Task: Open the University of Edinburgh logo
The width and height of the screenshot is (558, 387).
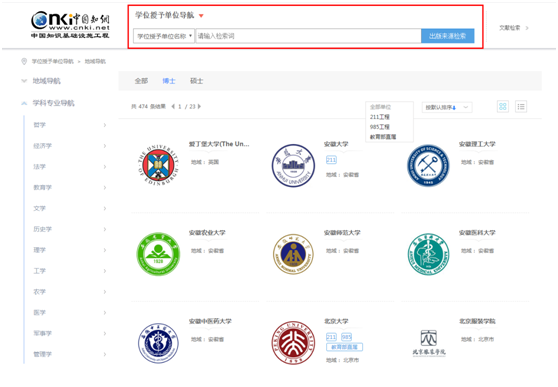Action: 158,165
